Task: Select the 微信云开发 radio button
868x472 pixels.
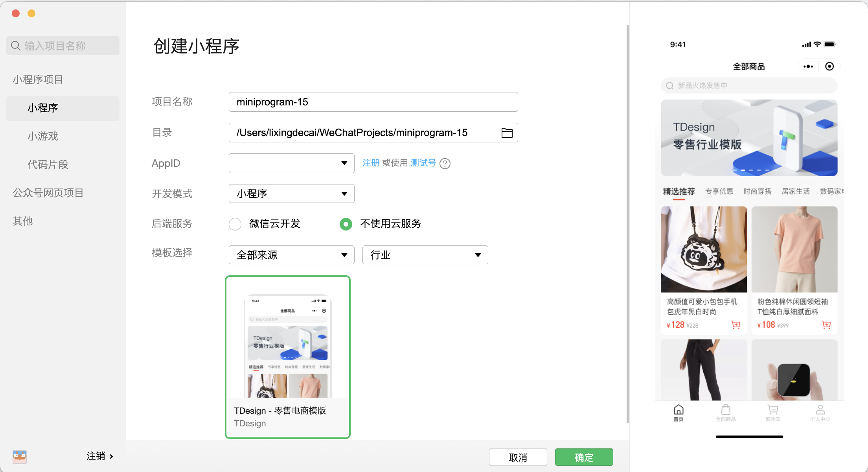Action: (235, 224)
